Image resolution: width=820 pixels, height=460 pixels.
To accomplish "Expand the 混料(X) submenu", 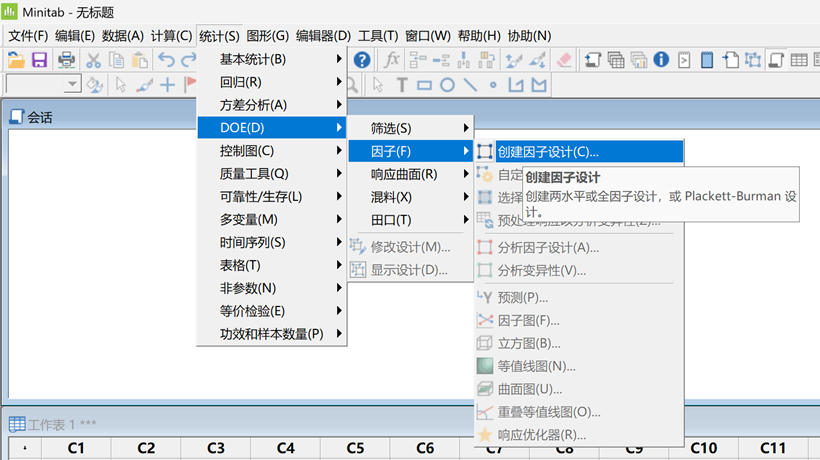I will pyautogui.click(x=411, y=197).
